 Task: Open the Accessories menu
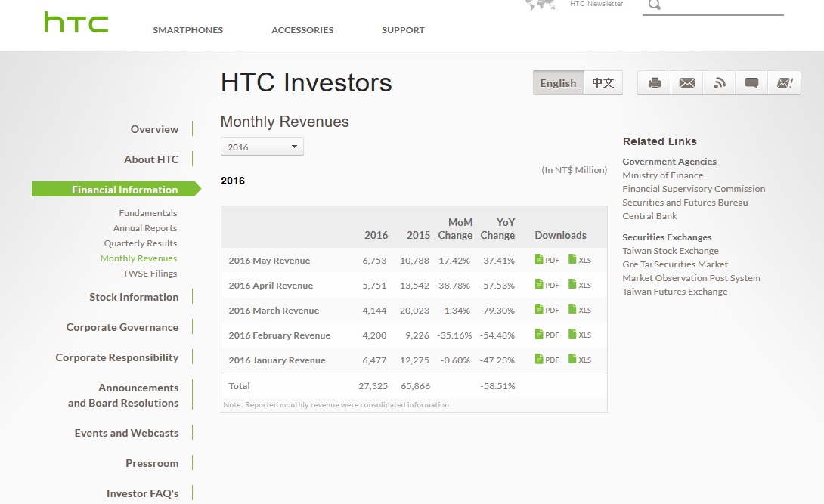pyautogui.click(x=302, y=30)
